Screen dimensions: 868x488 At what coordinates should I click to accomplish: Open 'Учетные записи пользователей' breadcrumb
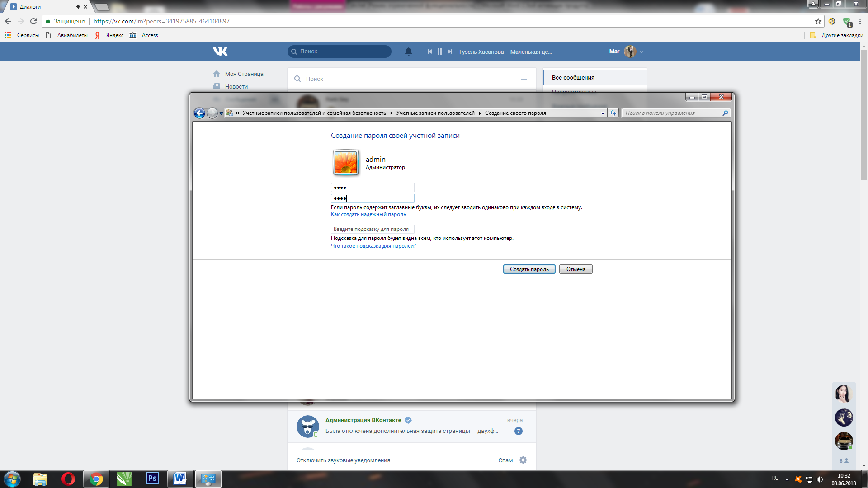point(435,113)
